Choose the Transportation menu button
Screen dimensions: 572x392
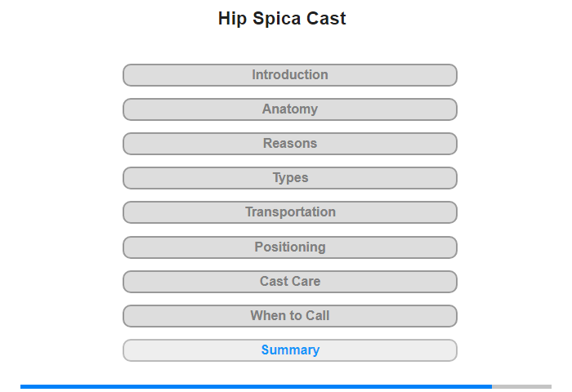289,212
